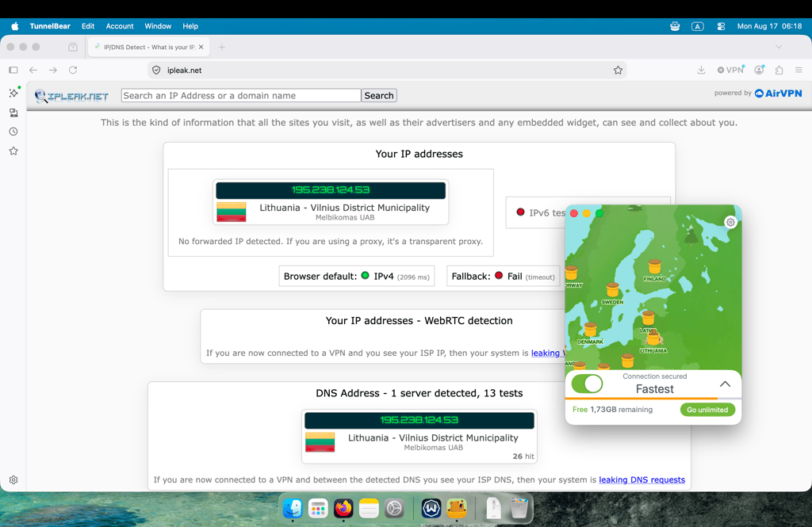The height and width of the screenshot is (527, 812).
Task: Select Sweden tunnel on the map
Action: (613, 290)
